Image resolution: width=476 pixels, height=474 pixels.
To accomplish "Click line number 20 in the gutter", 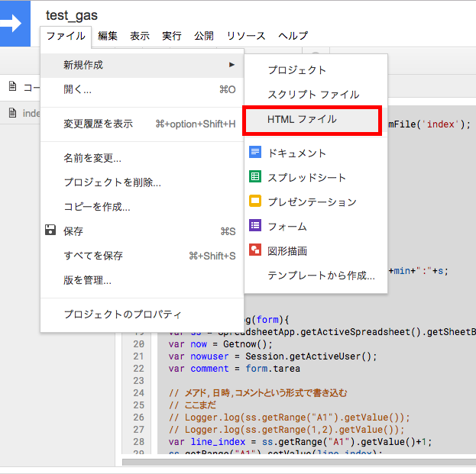I will [x=138, y=344].
